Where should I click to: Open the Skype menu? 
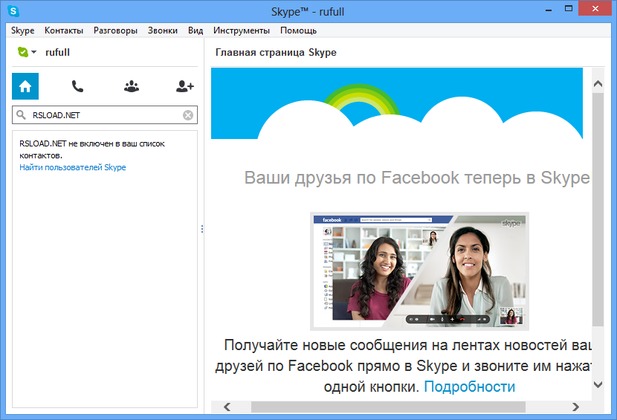[x=22, y=30]
